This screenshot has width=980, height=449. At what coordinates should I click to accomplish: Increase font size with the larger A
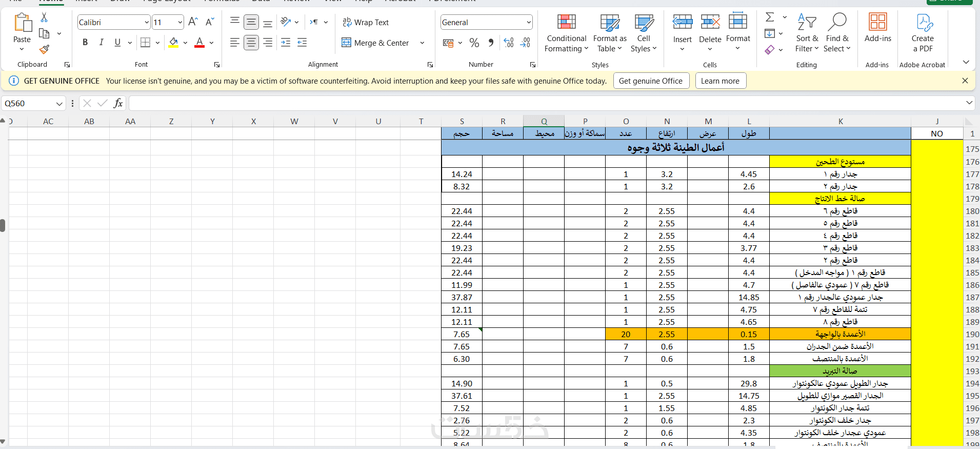click(x=193, y=22)
